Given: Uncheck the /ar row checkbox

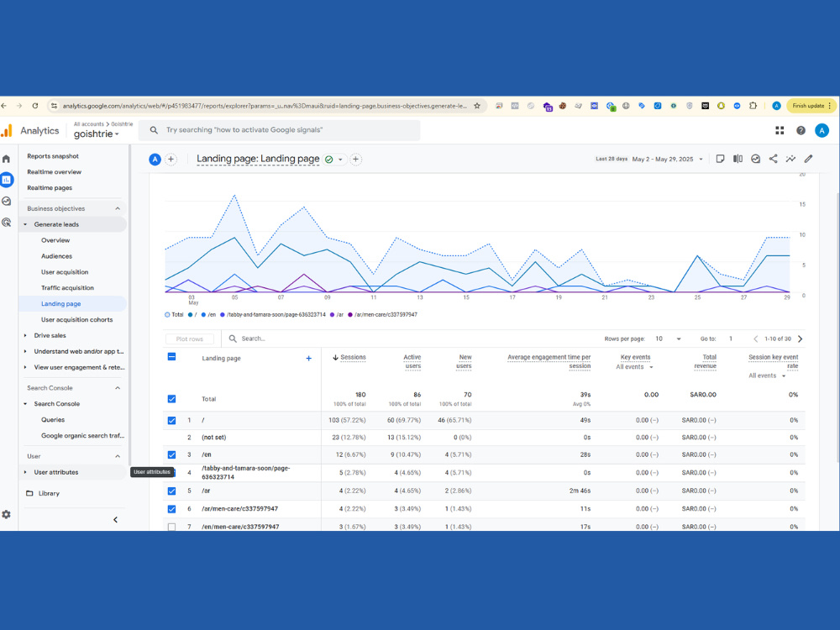Looking at the screenshot, I should click(x=171, y=491).
